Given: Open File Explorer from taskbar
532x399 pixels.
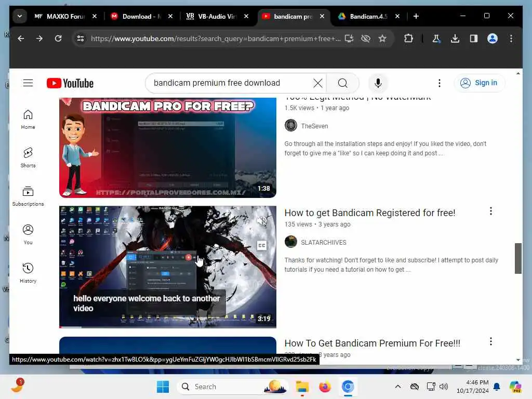Looking at the screenshot, I should (302, 387).
